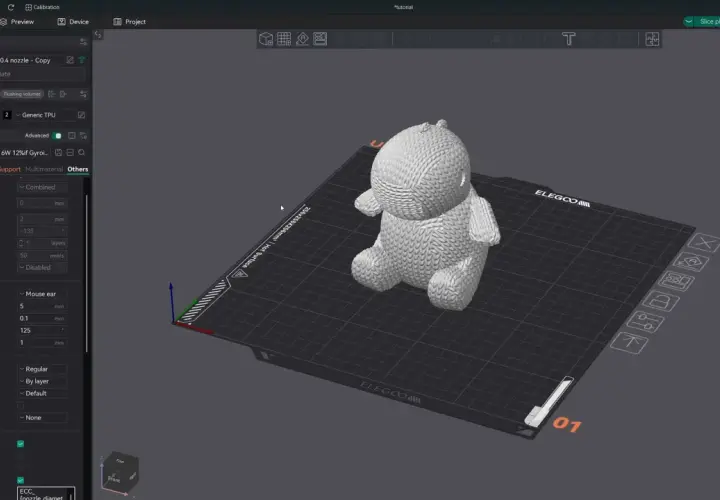
Task: Click the green Wi-Fi connection icon
Action: (82, 60)
